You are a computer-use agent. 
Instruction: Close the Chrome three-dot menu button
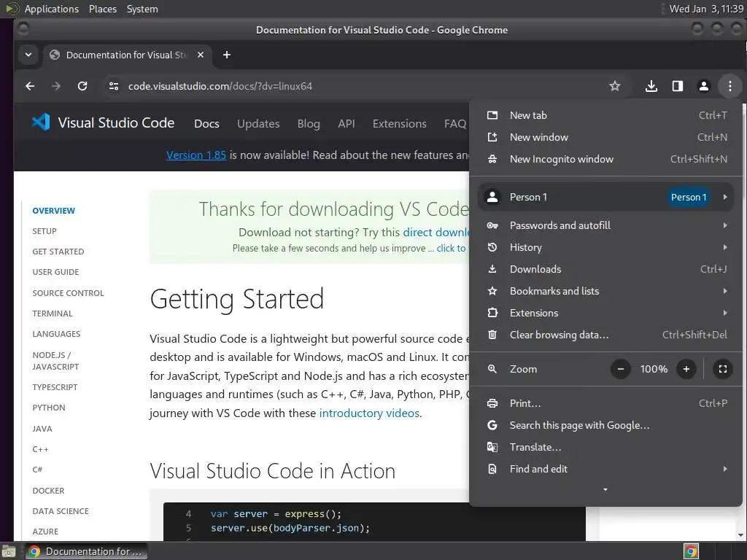[x=729, y=86]
